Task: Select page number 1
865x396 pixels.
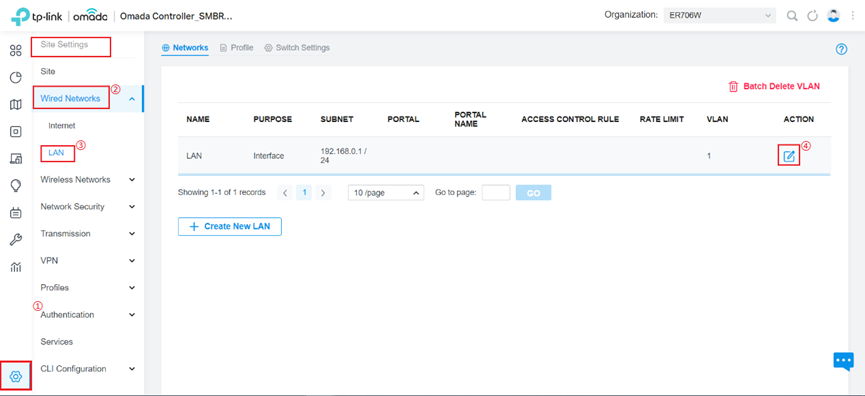Action: click(x=304, y=193)
